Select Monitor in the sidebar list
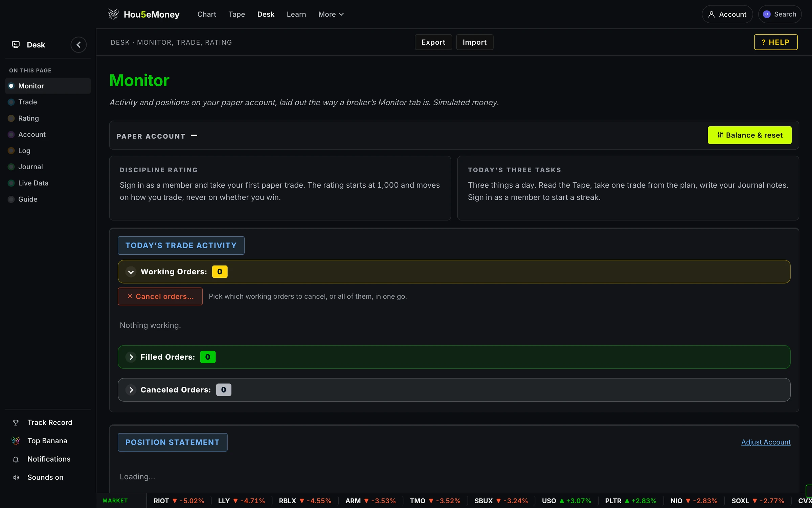The height and width of the screenshot is (508, 812). 48,86
